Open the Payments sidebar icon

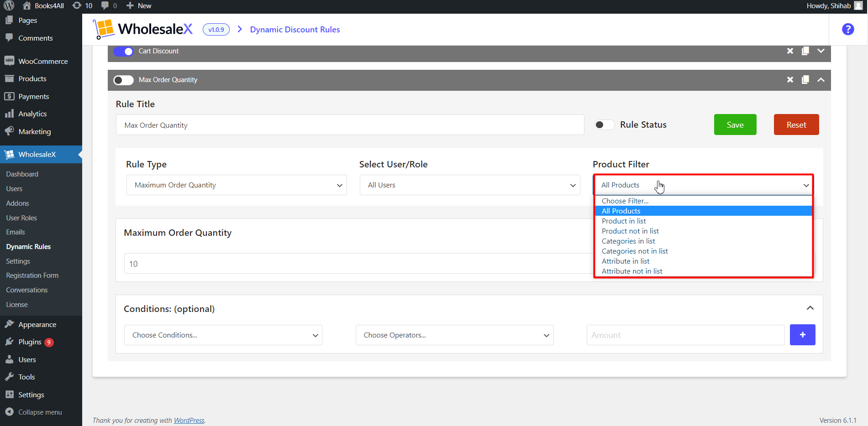pos(9,96)
